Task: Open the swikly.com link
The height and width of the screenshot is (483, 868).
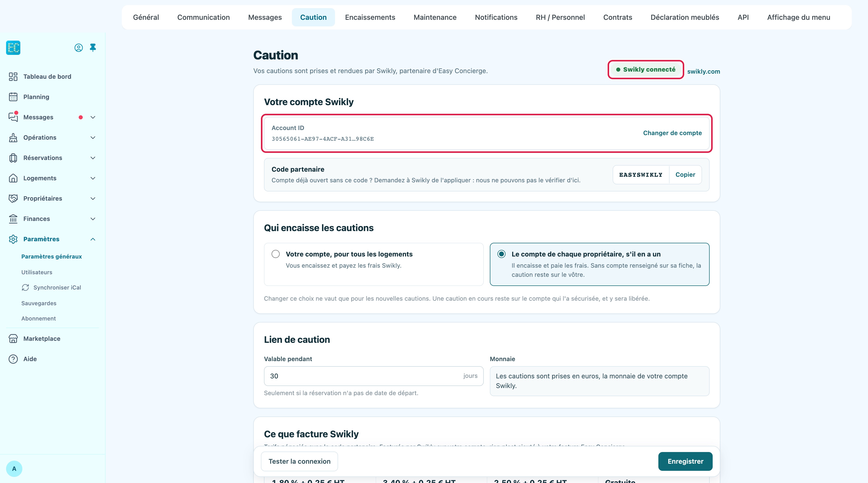Action: 704,71
